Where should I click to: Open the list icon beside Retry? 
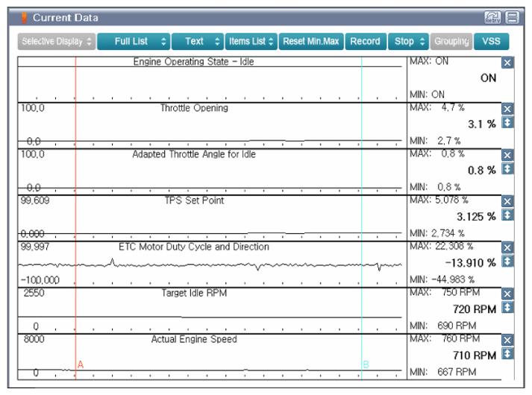tap(512, 17)
